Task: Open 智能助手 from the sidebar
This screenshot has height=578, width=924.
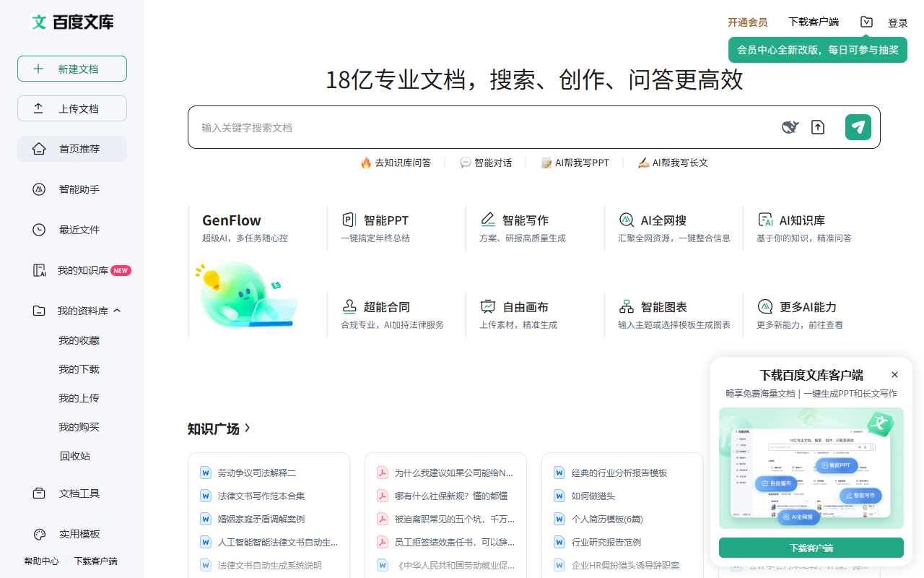Action: click(x=71, y=189)
